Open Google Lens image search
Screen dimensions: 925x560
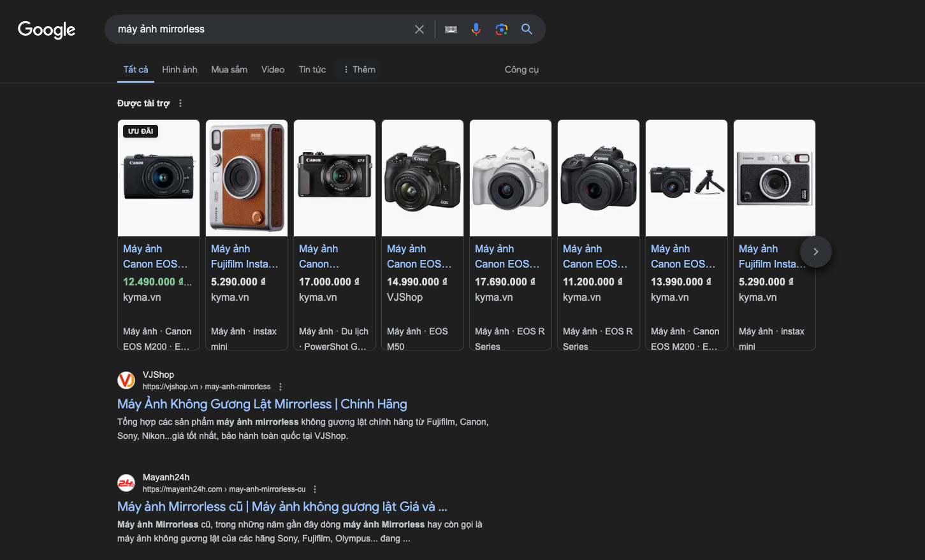[x=502, y=29]
